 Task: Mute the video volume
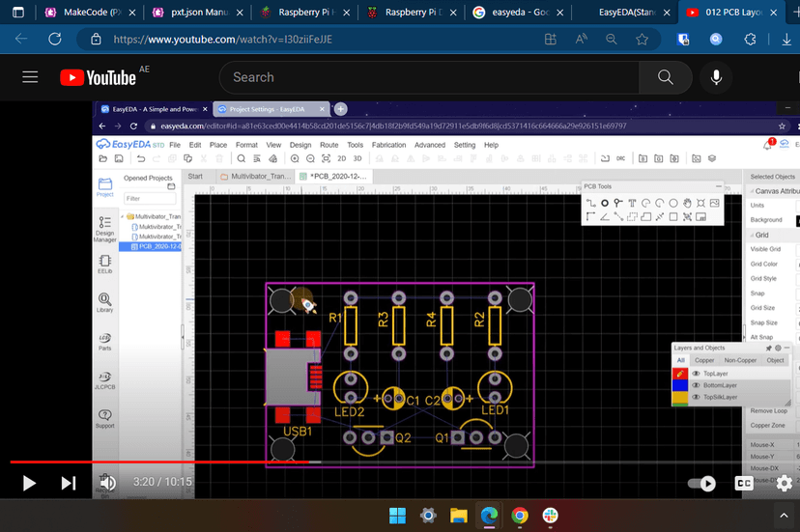click(108, 482)
